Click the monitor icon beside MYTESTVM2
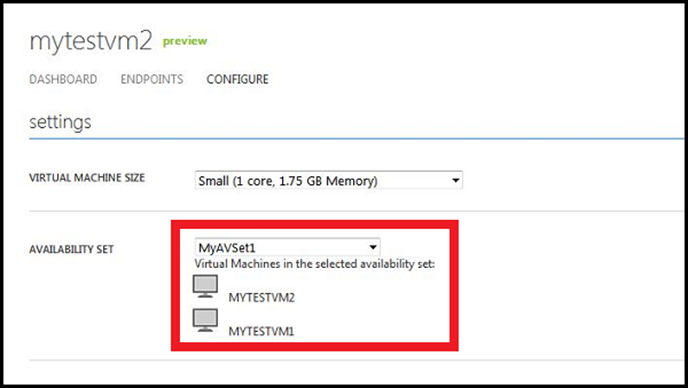 coord(205,286)
